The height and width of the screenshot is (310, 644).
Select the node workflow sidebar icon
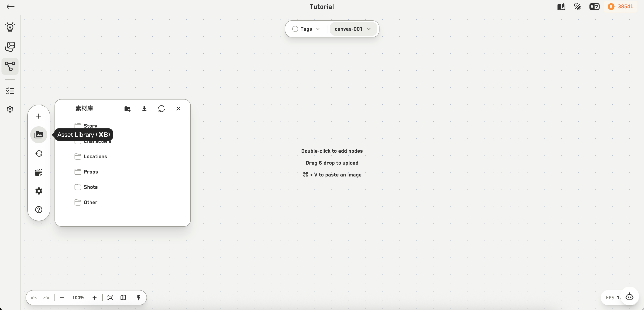[10, 66]
